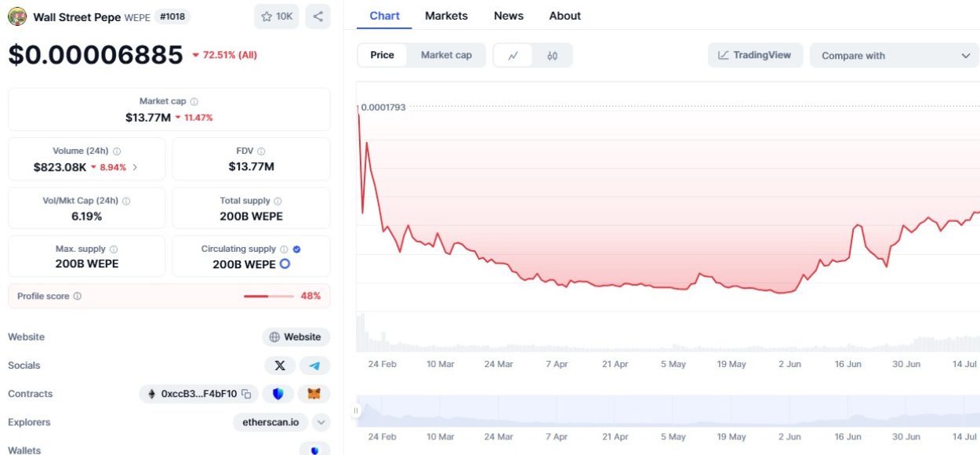The height and width of the screenshot is (455, 980).
Task: Select the line chart type
Action: coord(513,56)
